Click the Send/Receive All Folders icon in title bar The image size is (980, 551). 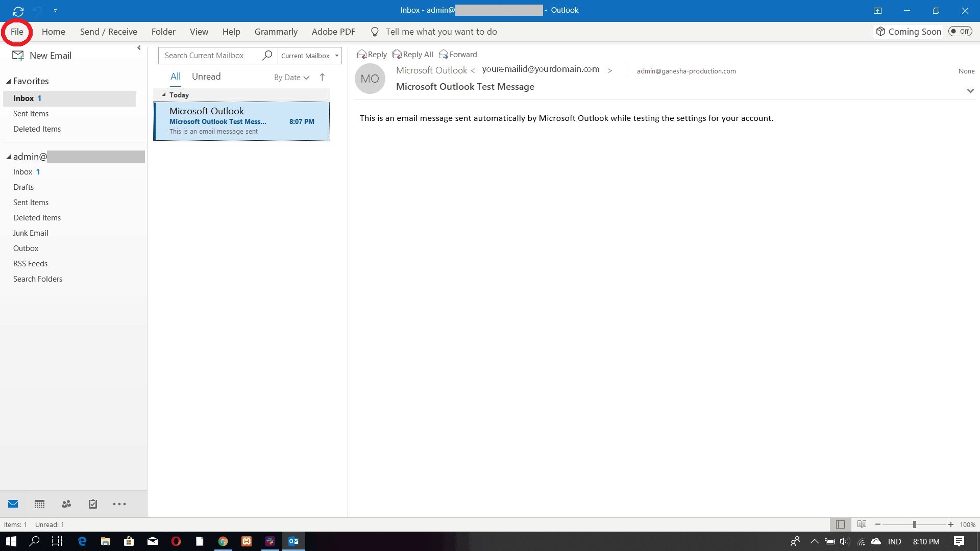coord(18,11)
